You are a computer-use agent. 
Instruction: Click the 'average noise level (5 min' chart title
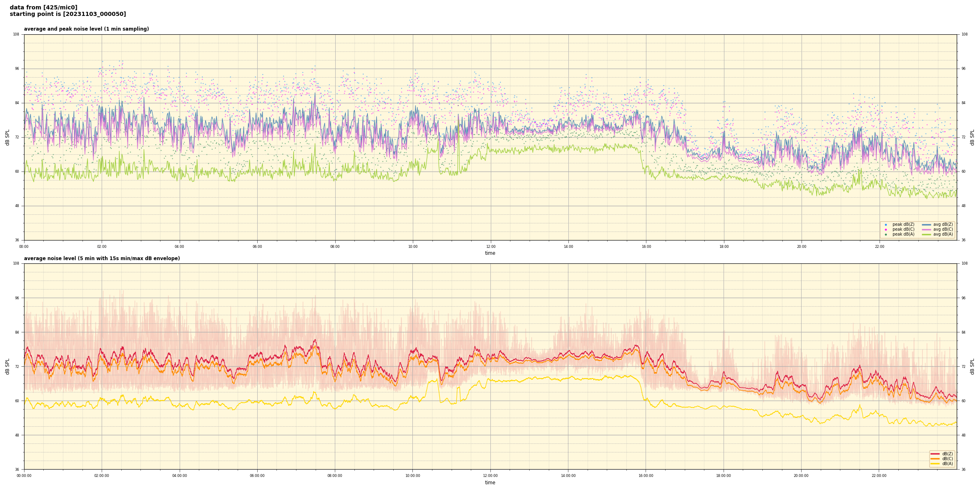pyautogui.click(x=102, y=258)
